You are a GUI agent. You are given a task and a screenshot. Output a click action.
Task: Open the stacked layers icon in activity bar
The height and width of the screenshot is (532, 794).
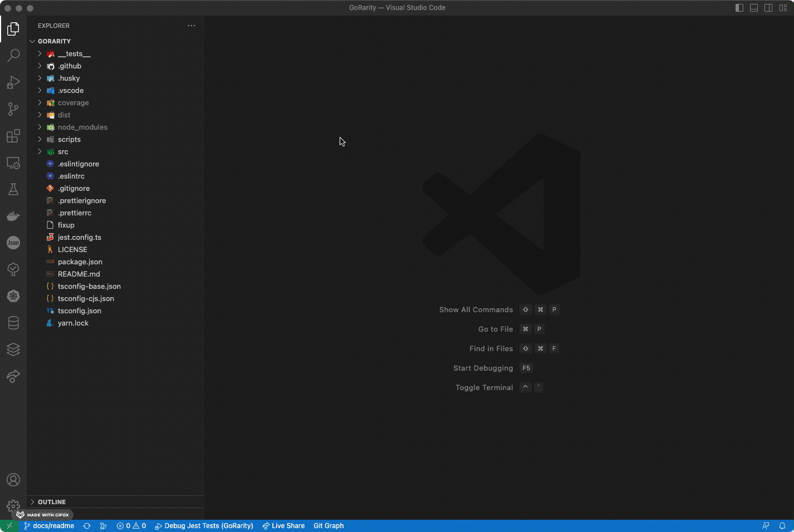click(x=13, y=349)
